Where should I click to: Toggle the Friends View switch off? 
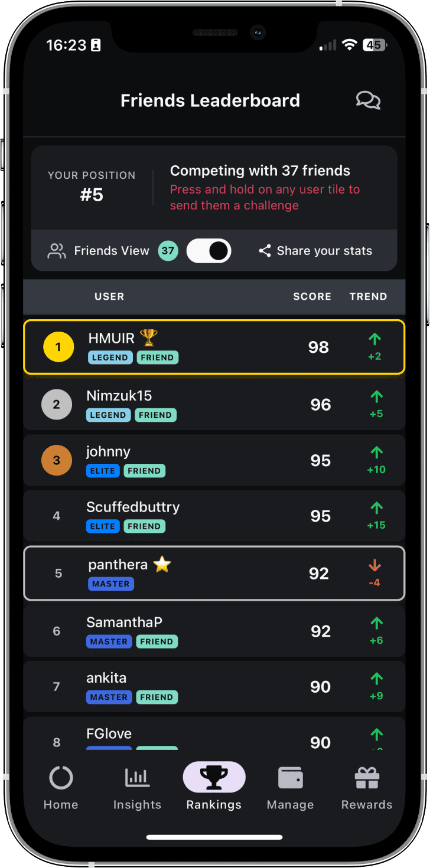[209, 251]
